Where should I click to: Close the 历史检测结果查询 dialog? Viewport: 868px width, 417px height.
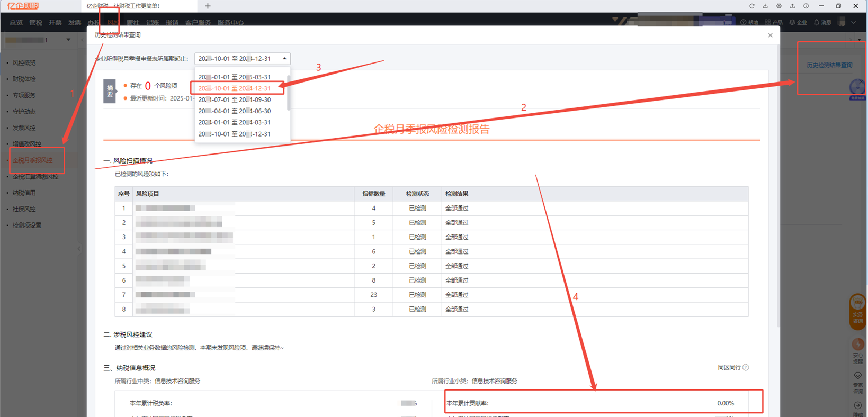tap(770, 35)
